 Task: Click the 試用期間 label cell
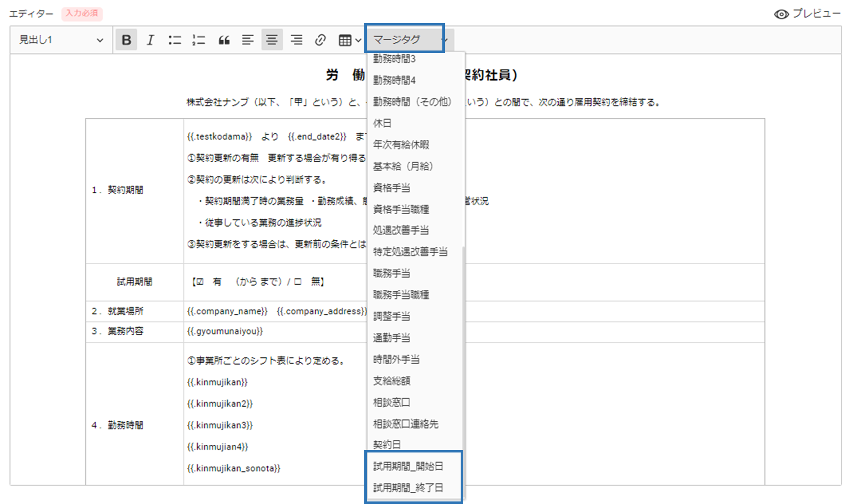(x=135, y=282)
